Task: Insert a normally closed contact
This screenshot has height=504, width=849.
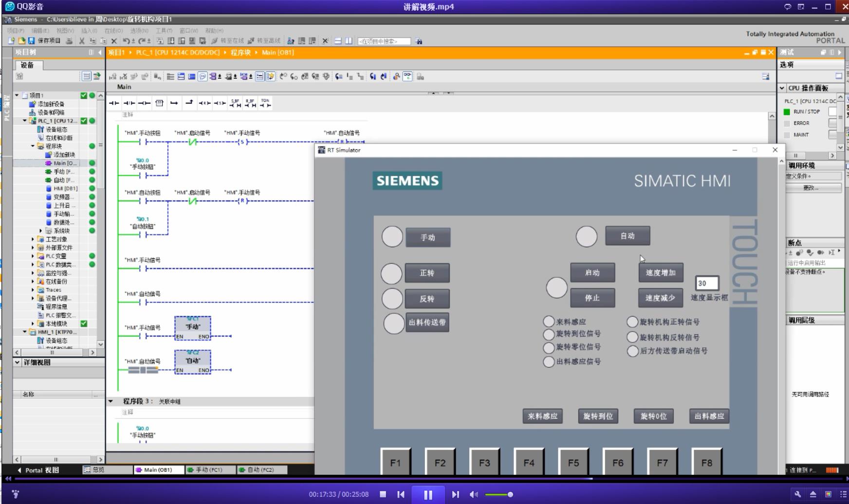Action: pyautogui.click(x=129, y=103)
